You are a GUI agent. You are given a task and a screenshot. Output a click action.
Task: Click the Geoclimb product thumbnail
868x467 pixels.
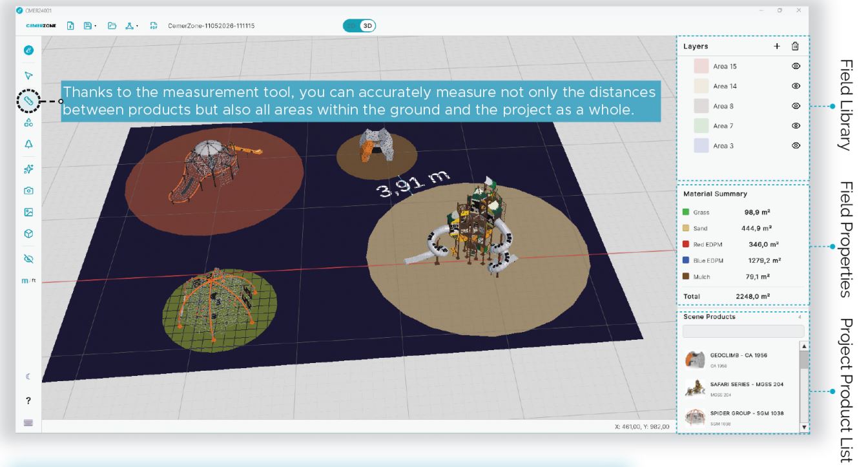tap(695, 358)
